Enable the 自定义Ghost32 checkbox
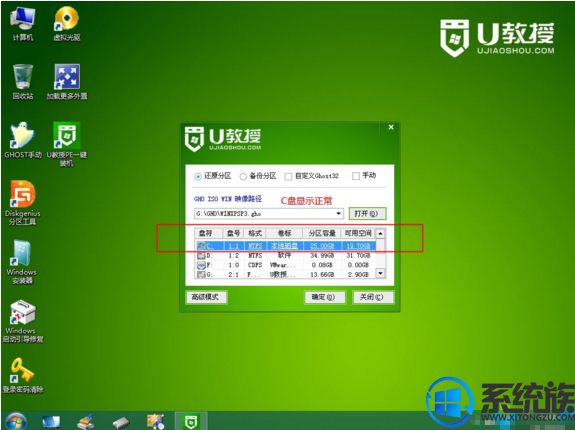 (x=288, y=177)
